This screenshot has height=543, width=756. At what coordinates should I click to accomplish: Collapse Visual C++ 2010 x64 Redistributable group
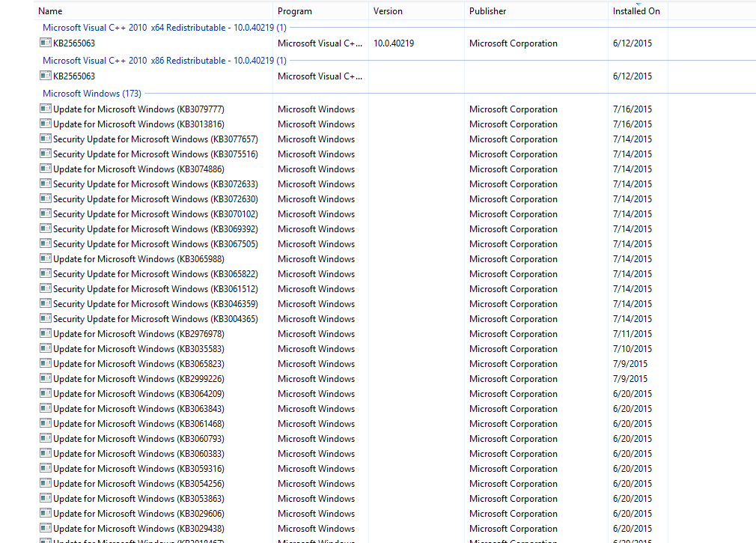point(164,28)
